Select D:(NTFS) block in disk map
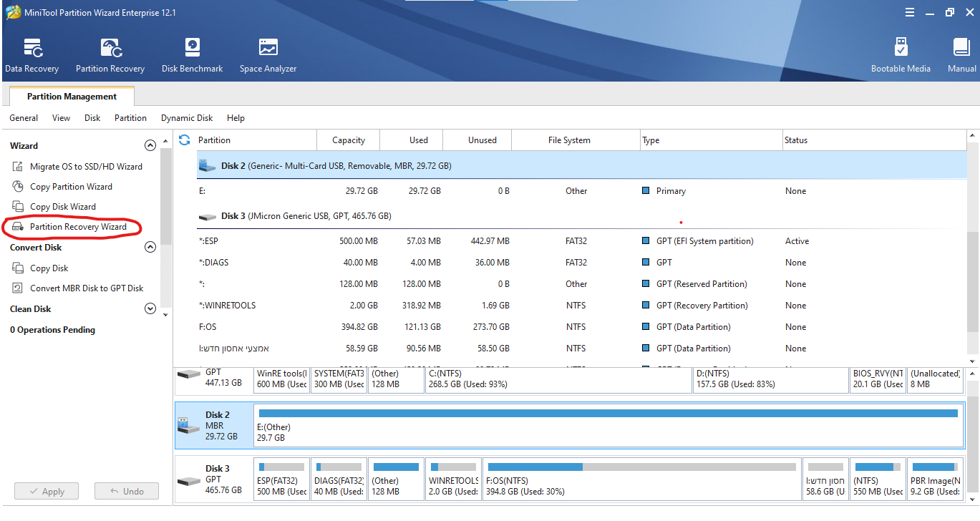The width and height of the screenshot is (980, 521). [x=771, y=379]
